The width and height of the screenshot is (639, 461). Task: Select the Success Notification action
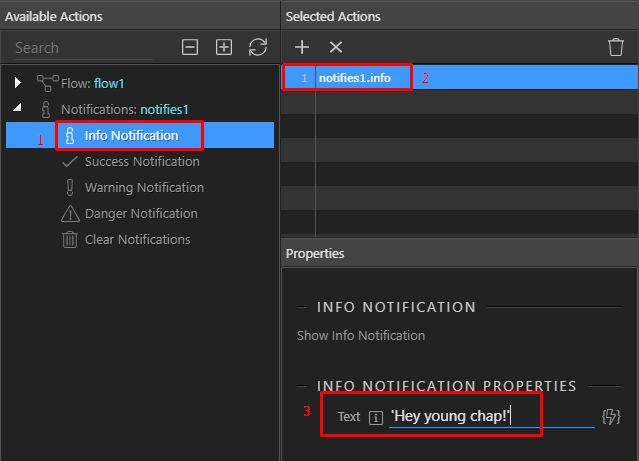point(140,161)
